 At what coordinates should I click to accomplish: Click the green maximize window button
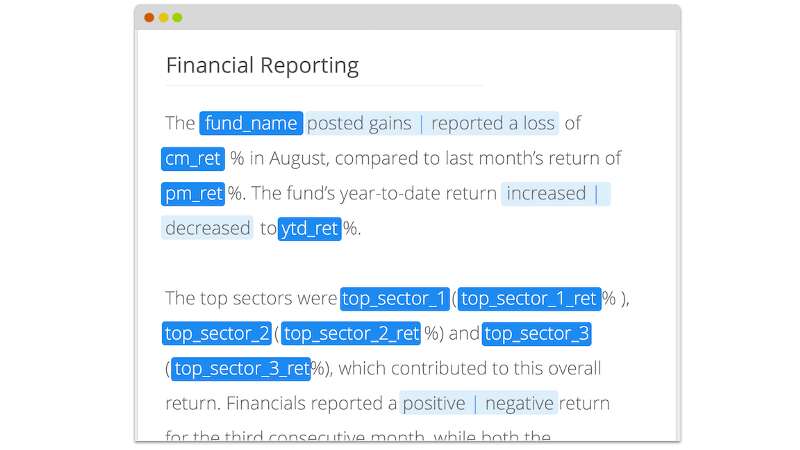pos(177,18)
